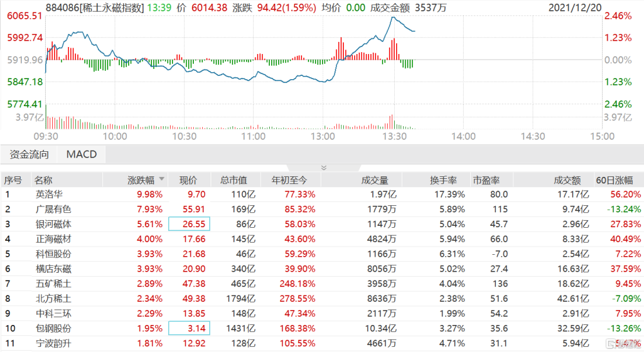The height and width of the screenshot is (352, 644).
Task: Click the 13:30 time axis marker
Action: pos(394,136)
